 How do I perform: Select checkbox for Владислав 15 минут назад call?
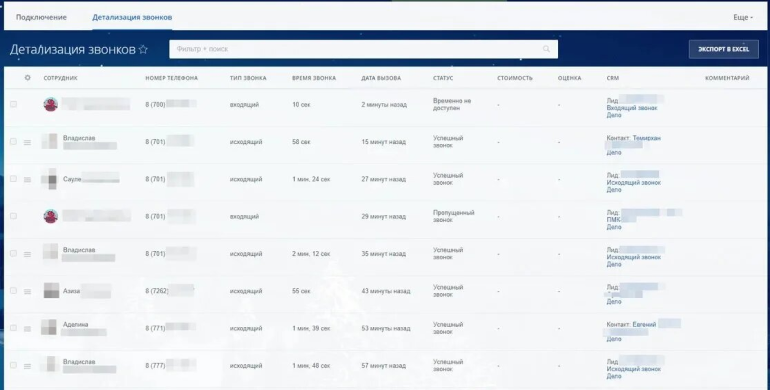[x=13, y=141]
